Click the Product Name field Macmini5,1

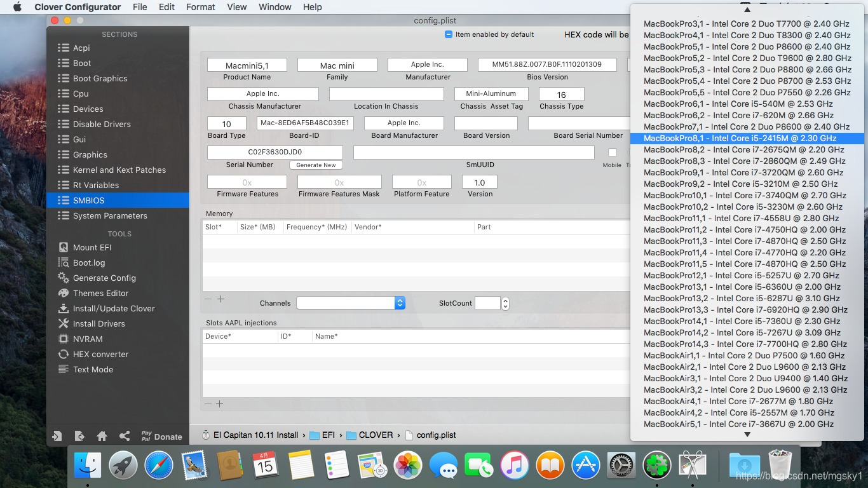point(247,65)
